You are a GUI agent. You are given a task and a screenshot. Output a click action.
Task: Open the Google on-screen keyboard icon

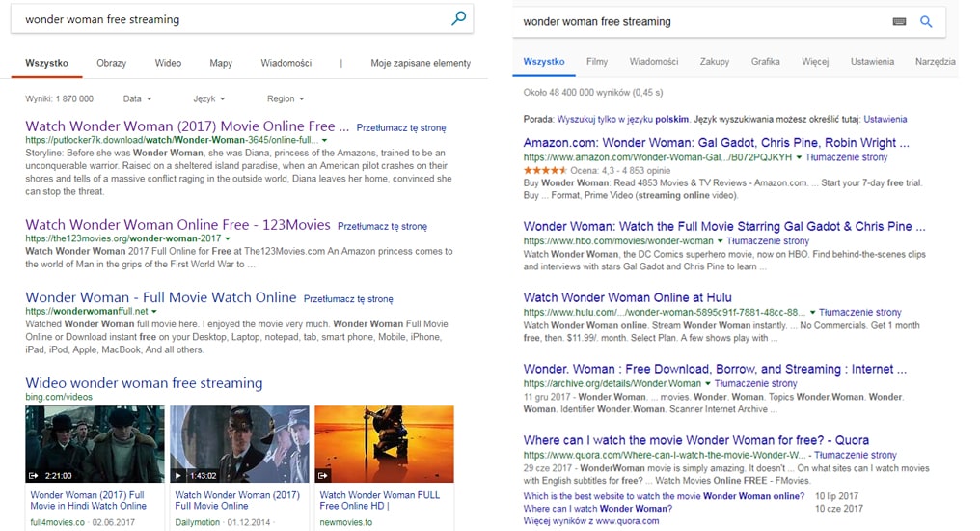coord(899,22)
